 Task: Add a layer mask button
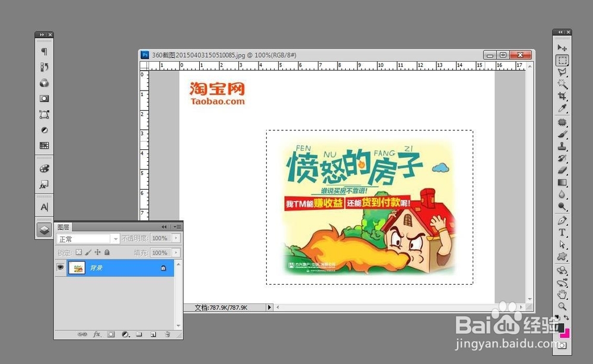(111, 334)
